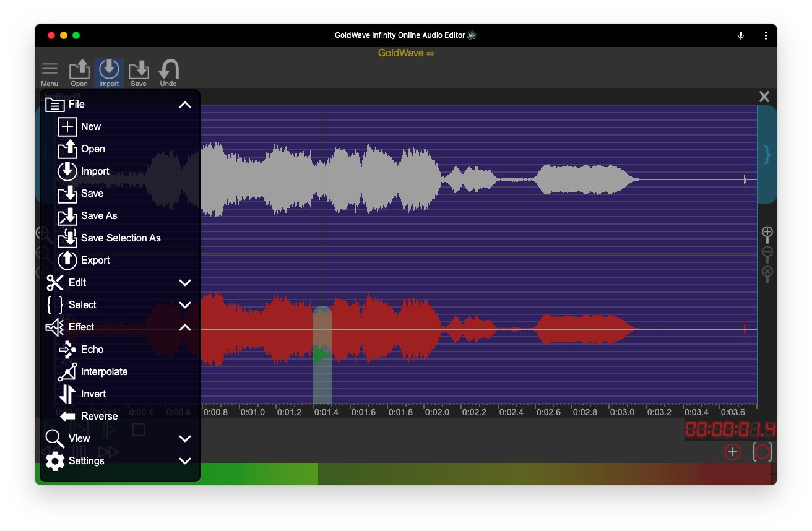
Task: Collapse the File menu section
Action: point(184,105)
